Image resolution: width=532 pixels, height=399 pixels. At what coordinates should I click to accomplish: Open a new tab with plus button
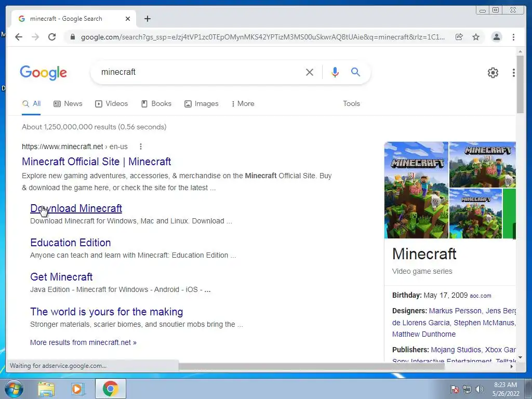(147, 19)
